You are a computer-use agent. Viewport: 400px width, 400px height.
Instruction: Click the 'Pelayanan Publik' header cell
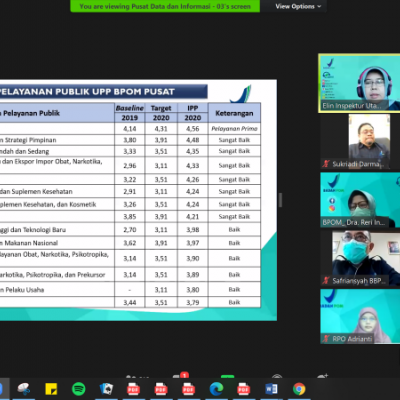coord(31,113)
